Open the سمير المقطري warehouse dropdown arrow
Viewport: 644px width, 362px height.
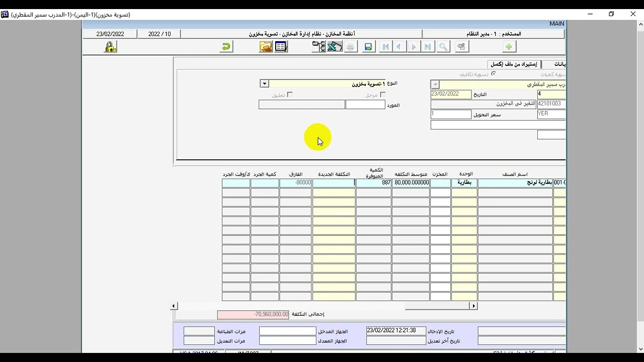[x=436, y=85]
